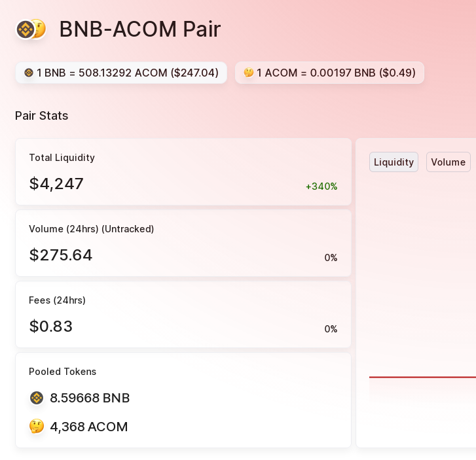Viewport: 476px width, 460px height.
Task: Select the 0% change beside $275.64
Action: (x=331, y=258)
